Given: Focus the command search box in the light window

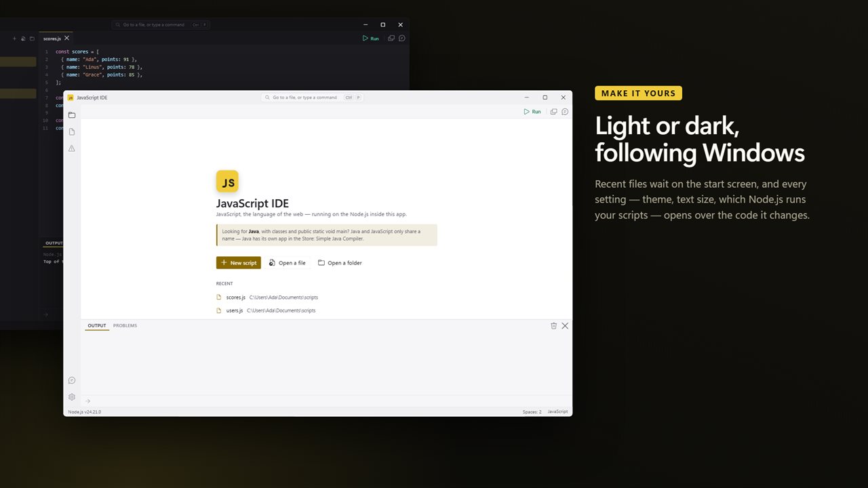Looking at the screenshot, I should coord(312,98).
